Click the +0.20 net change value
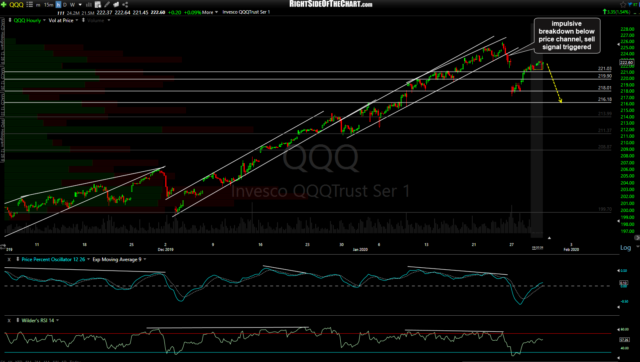640x362 pixels. (x=174, y=12)
